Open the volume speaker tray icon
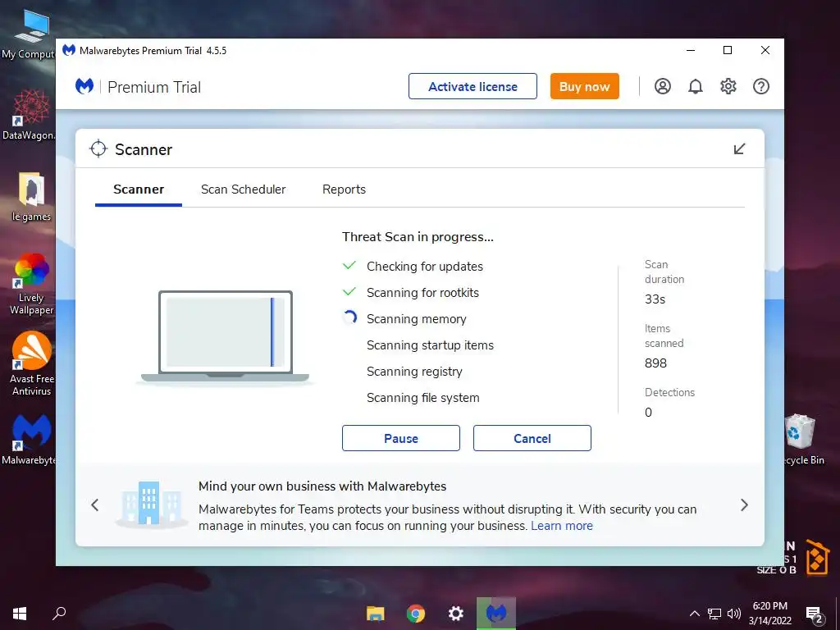The image size is (840, 630). click(x=734, y=614)
